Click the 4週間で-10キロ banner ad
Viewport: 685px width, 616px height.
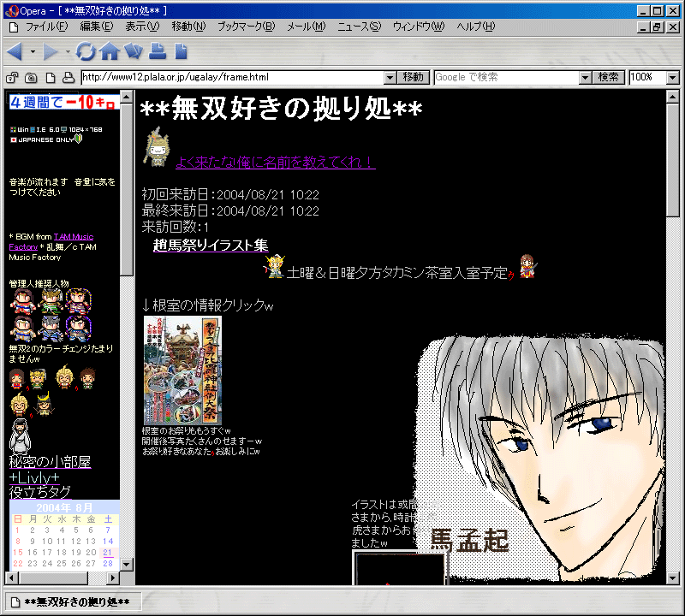coord(63,102)
